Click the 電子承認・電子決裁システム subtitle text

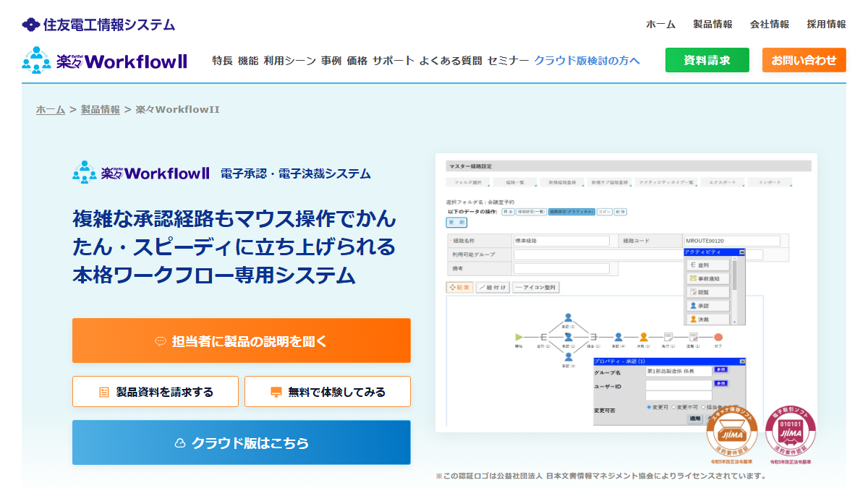point(296,174)
